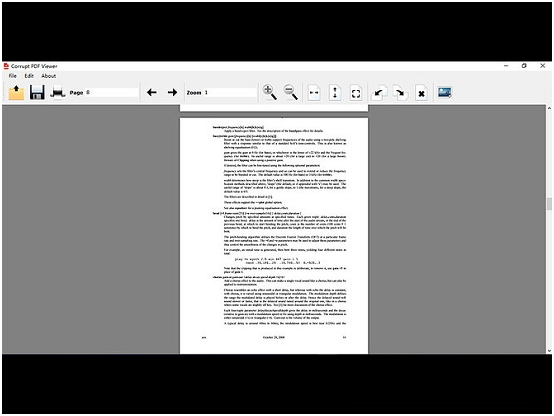Image resolution: width=554 pixels, height=416 pixels.
Task: Click the Corrupt PDF Viewer app icon
Action: 6,66
